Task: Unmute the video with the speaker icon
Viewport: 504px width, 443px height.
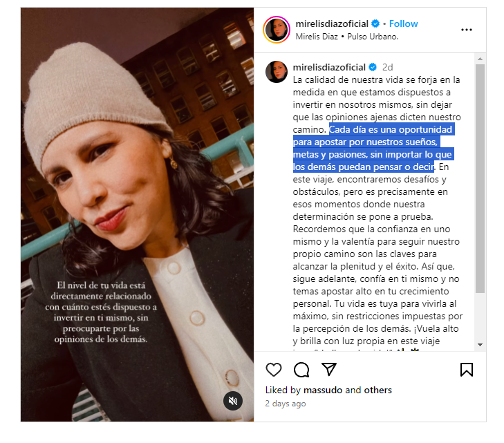Action: pyautogui.click(x=233, y=401)
